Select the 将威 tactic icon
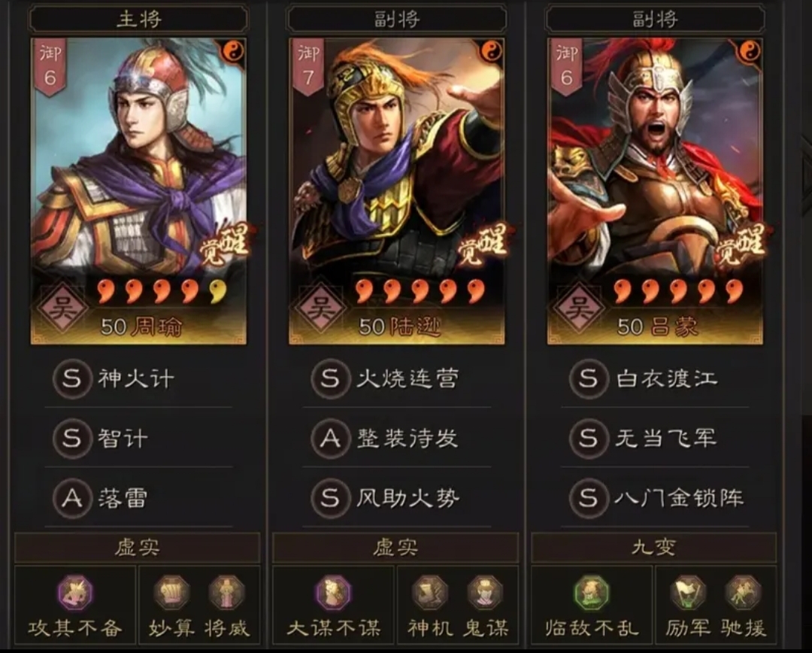The width and height of the screenshot is (812, 653). click(226, 592)
